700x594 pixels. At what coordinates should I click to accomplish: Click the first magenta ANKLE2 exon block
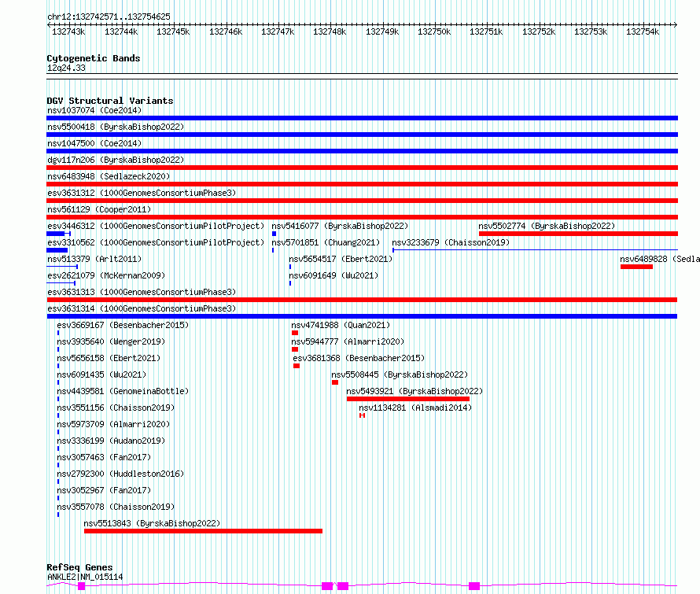click(81, 586)
